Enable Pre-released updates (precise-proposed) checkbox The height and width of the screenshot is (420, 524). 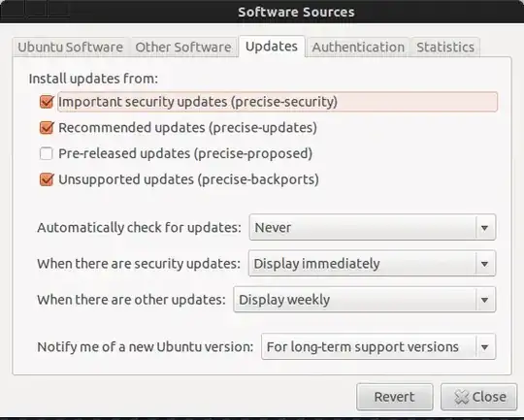click(47, 153)
